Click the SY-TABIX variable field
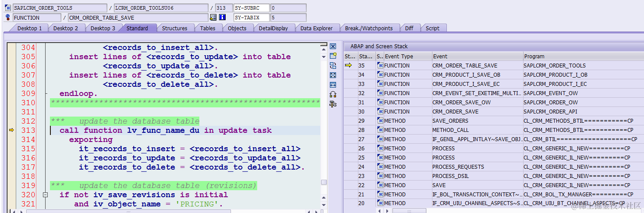 [x=251, y=18]
